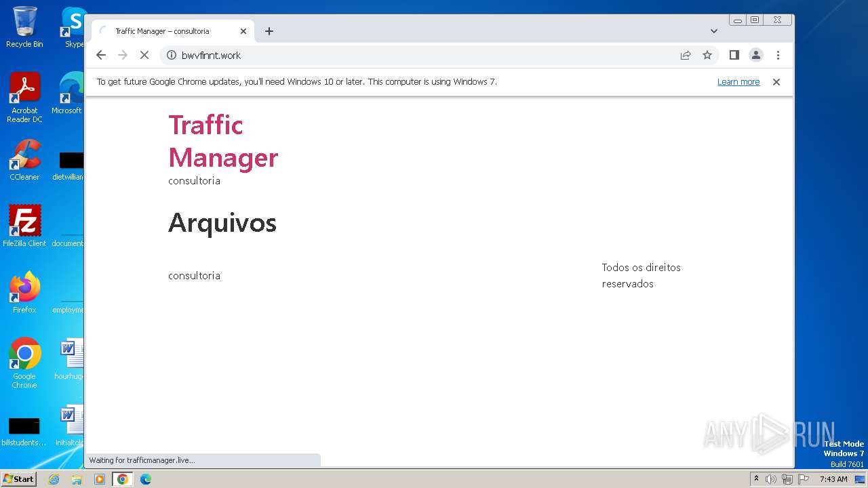Open Internet Explorer from the taskbar
This screenshot has height=488, width=868.
click(x=54, y=479)
